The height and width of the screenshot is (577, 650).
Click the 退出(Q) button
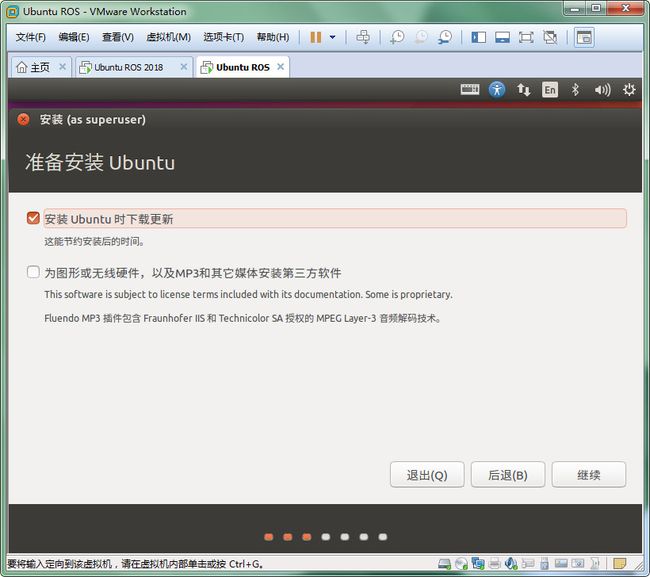(x=427, y=475)
